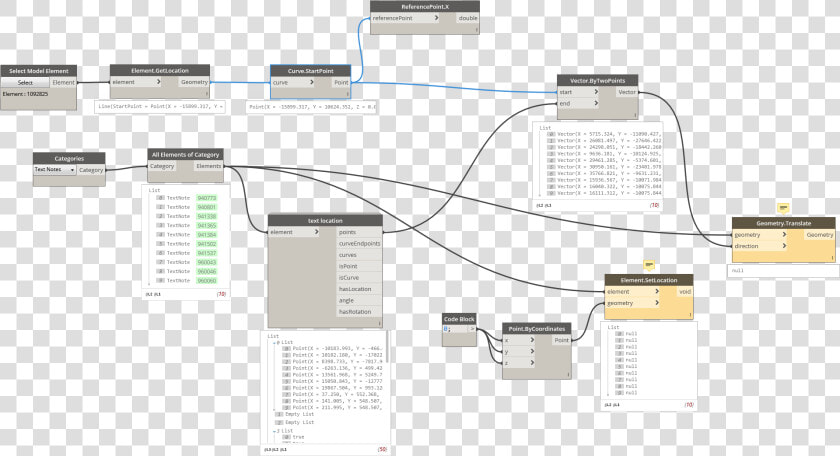Image resolution: width=840 pixels, height=456 pixels.
Task: Click the Line(StartPoint preview under Element.GetLocation
Action: coord(160,107)
